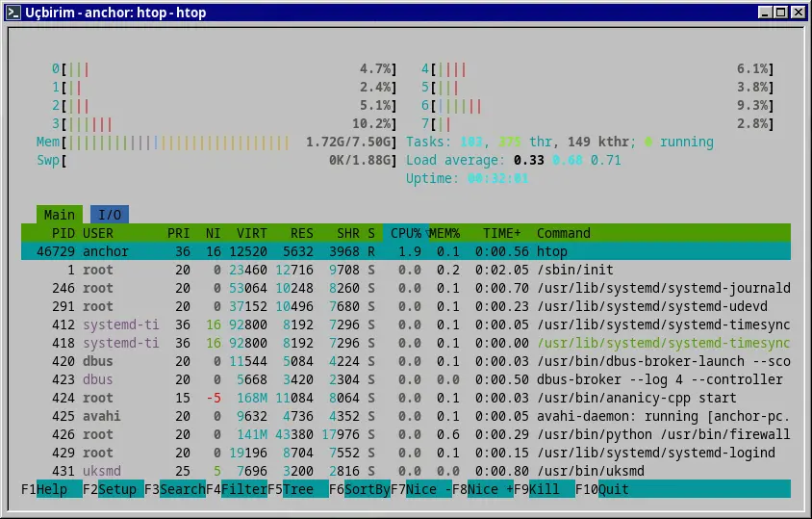Open Setup with F2 button
812x519 pixels.
pyautogui.click(x=114, y=489)
